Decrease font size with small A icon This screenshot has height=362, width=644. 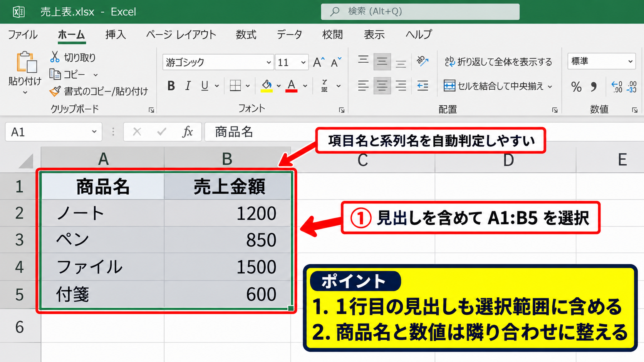pos(336,62)
